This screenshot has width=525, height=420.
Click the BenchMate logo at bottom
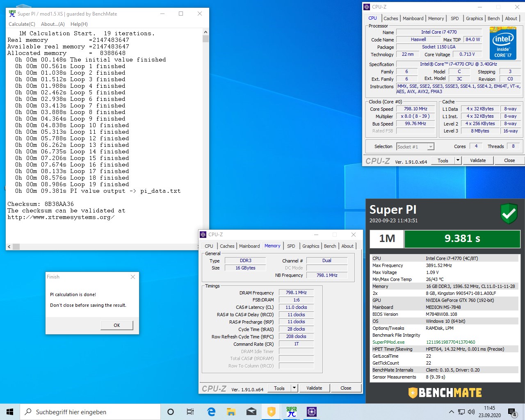coord(445,393)
